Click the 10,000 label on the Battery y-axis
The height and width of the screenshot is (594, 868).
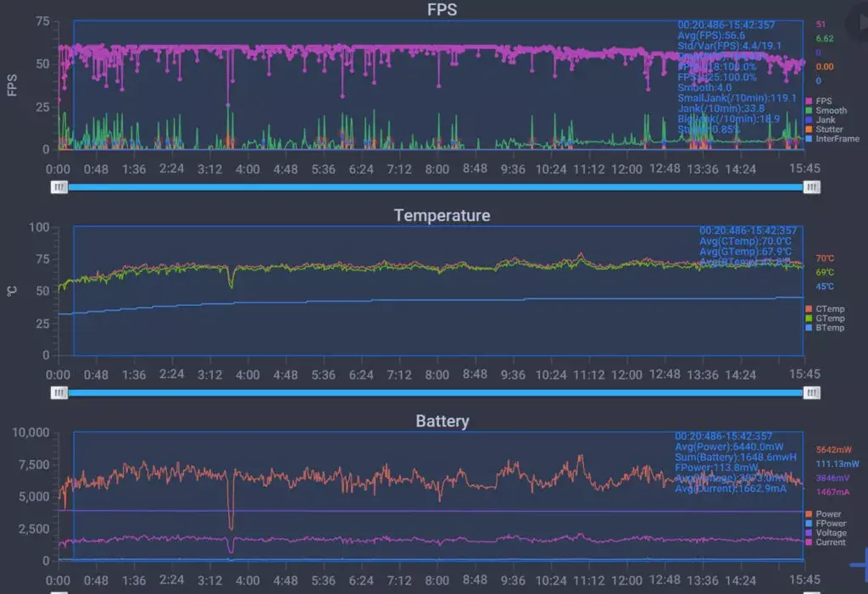click(31, 432)
